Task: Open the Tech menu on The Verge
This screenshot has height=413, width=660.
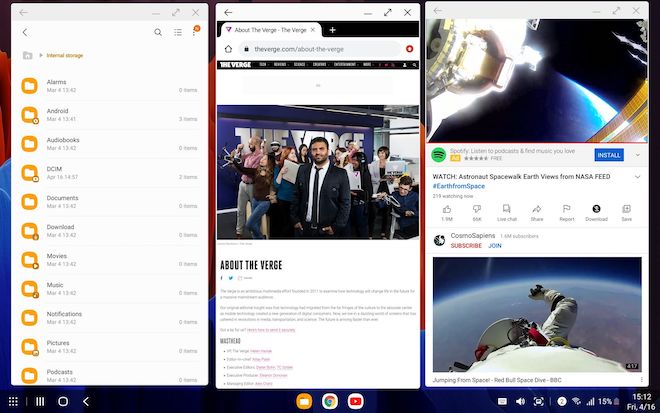Action: 263,65
